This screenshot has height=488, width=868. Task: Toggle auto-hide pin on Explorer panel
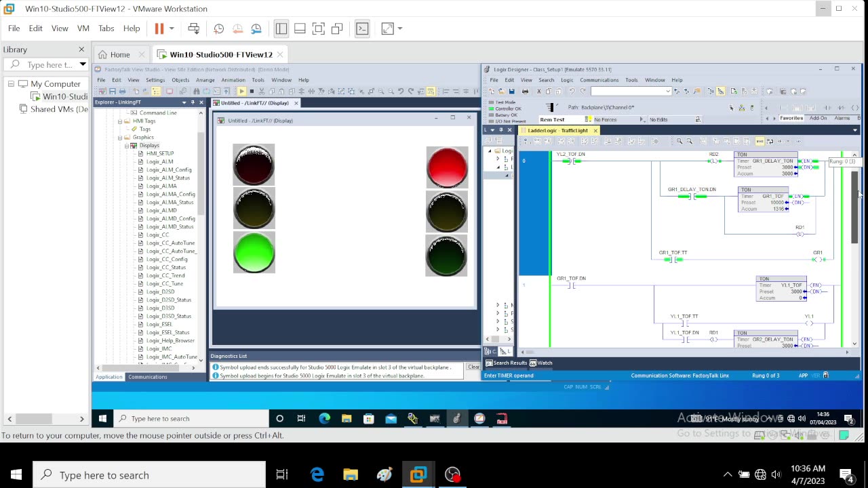pyautogui.click(x=193, y=102)
